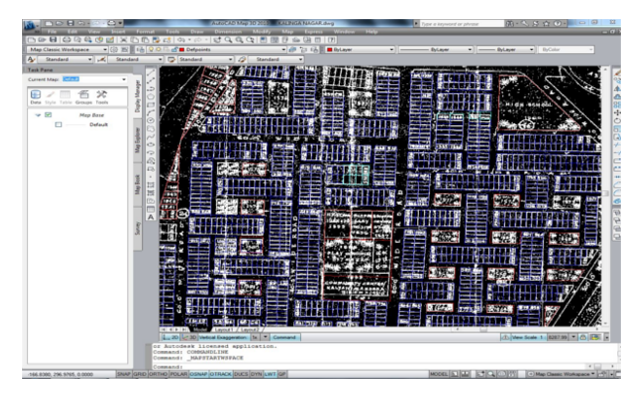The height and width of the screenshot is (400, 640).
Task: Click the search binoculars icon in title bar
Action: click(x=510, y=24)
